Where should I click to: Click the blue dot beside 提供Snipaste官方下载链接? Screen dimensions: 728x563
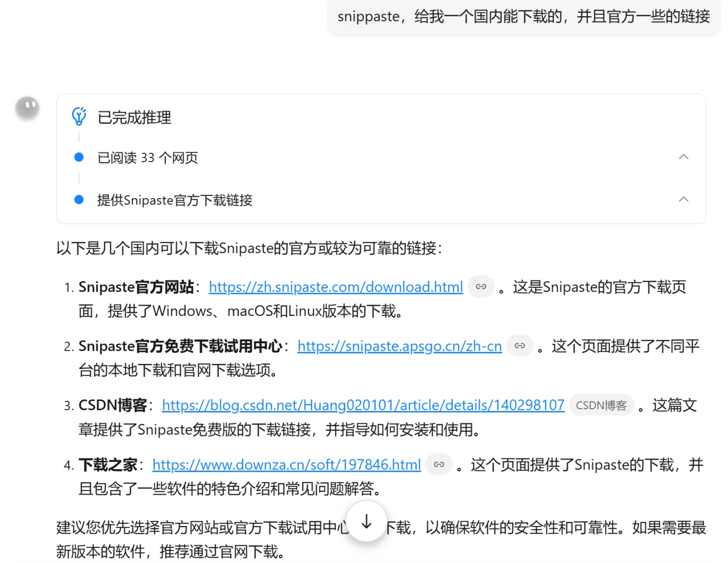pyautogui.click(x=79, y=200)
